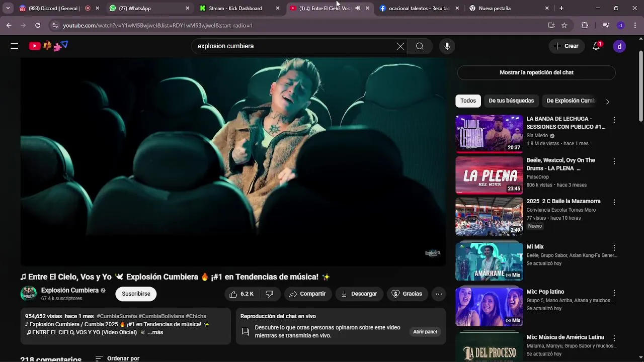The height and width of the screenshot is (362, 644).
Task: Install app icon in the address bar
Action: pyautogui.click(x=551, y=25)
